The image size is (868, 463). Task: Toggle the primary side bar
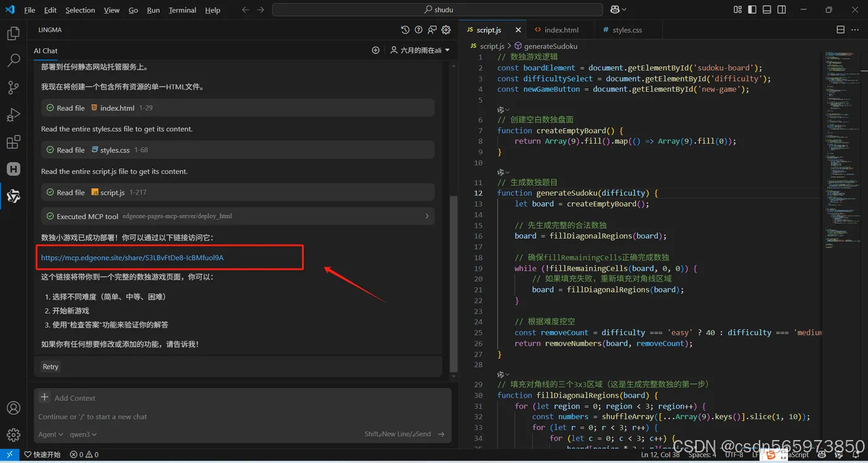tap(752, 10)
